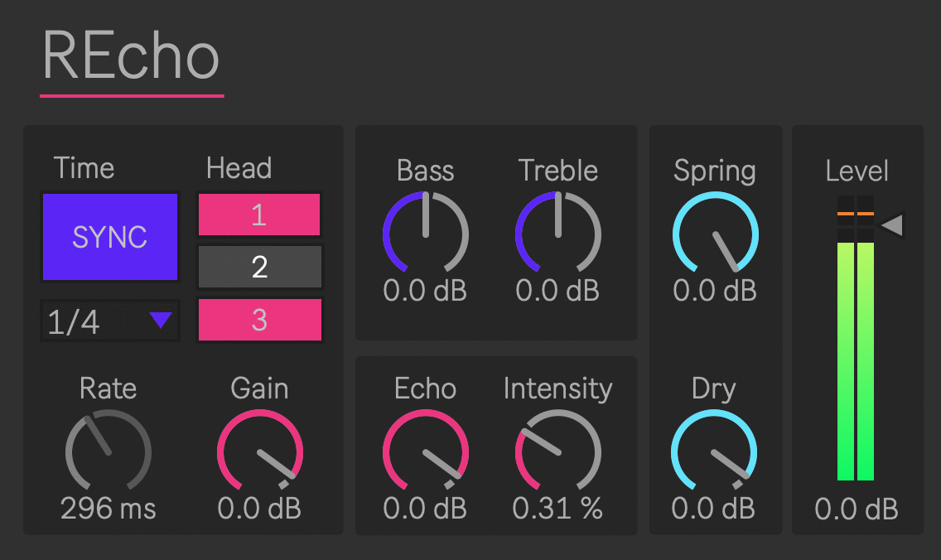Click the Spring label text
The image size is (941, 560).
pyautogui.click(x=715, y=171)
